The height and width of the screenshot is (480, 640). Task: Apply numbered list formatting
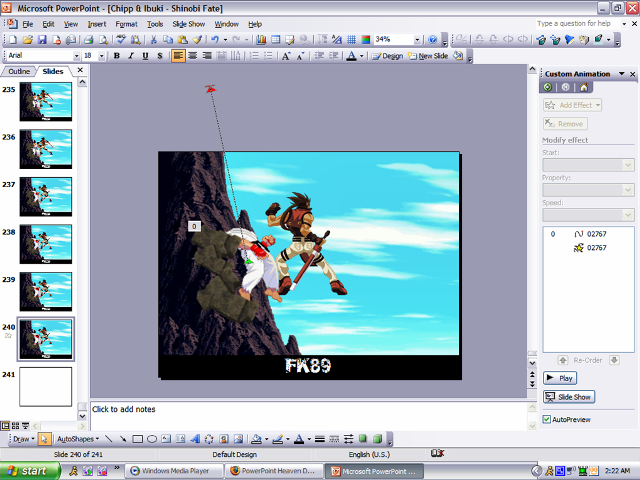coord(254,56)
